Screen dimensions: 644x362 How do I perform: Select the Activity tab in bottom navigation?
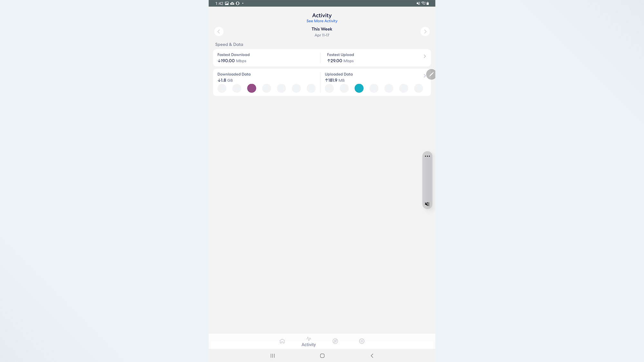[x=309, y=341]
